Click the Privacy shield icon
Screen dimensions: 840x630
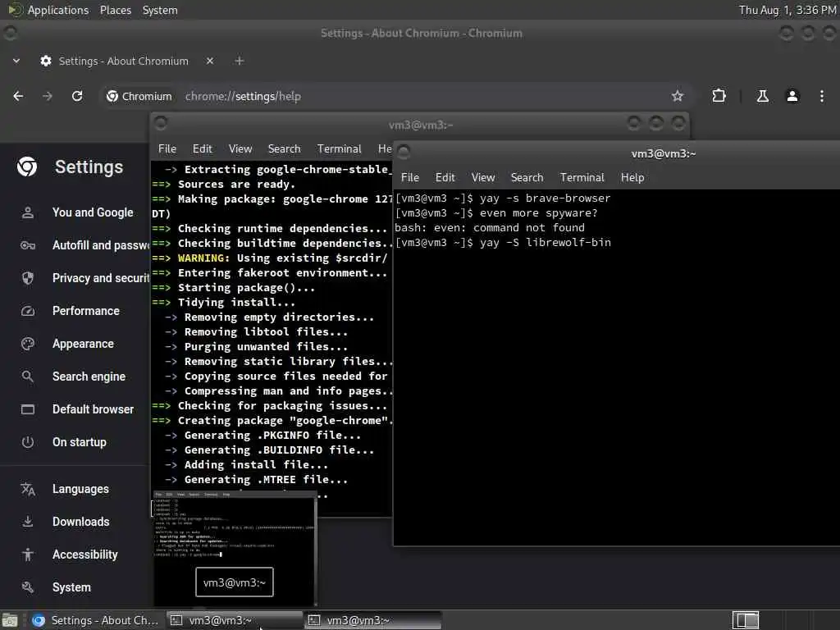pos(28,278)
